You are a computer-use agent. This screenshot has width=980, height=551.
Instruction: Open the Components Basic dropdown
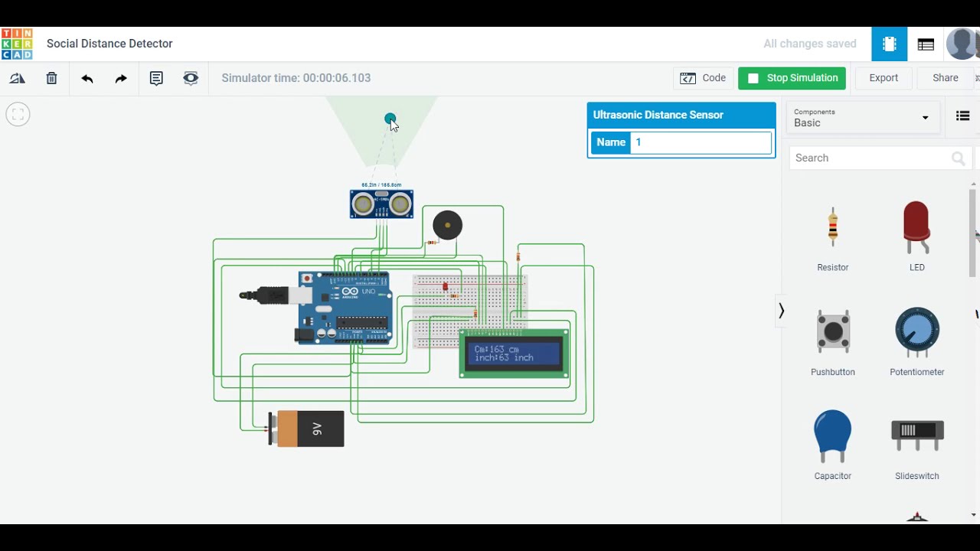(862, 117)
